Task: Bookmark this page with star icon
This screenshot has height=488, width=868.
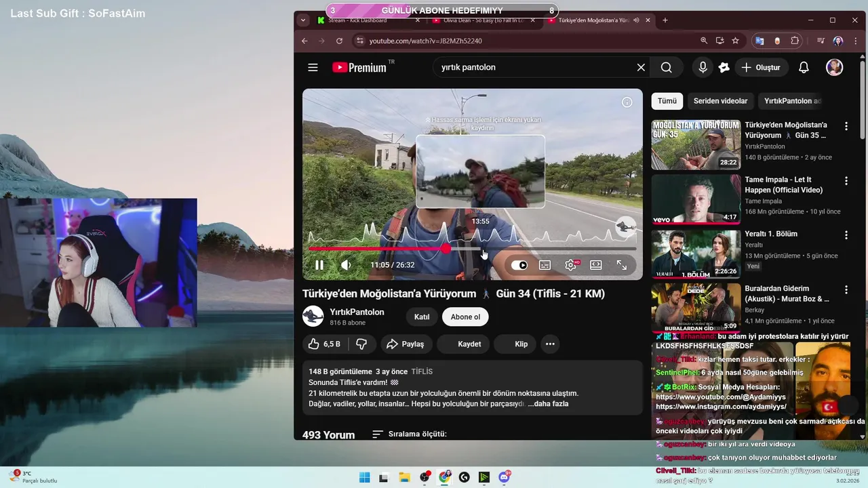Action: pyautogui.click(x=736, y=41)
